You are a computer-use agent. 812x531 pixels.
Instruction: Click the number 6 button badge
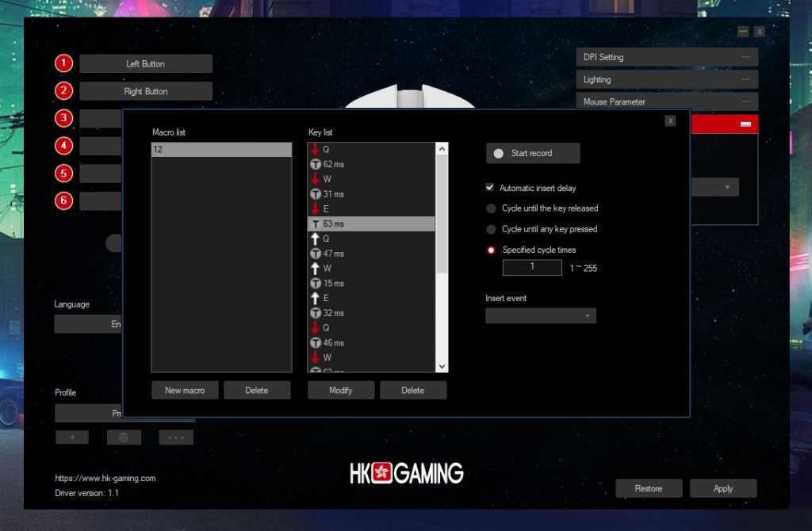[64, 201]
